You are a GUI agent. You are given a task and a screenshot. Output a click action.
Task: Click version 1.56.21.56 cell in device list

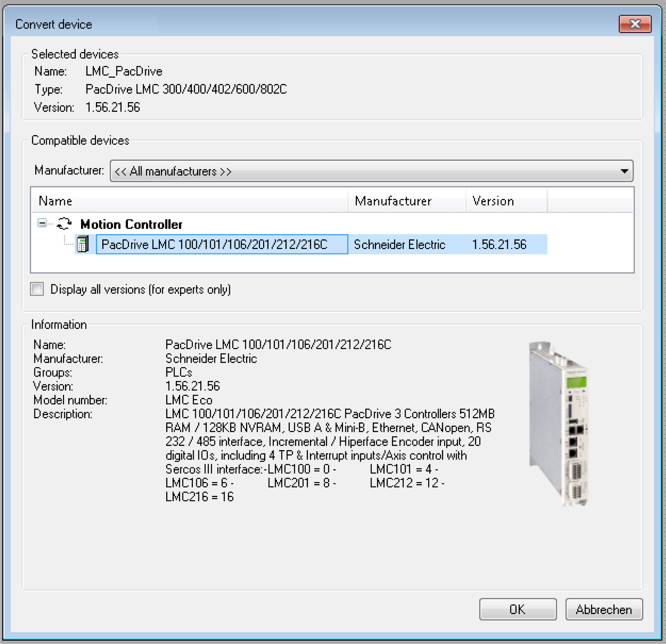499,245
